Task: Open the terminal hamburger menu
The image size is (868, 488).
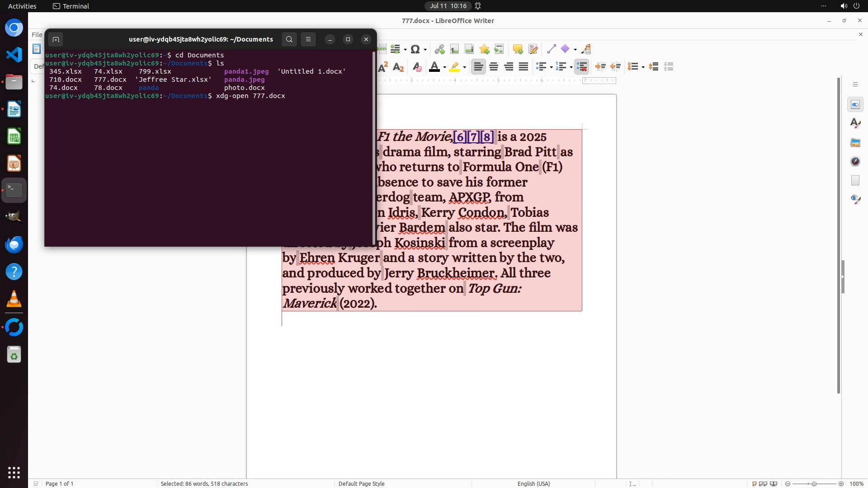Action: click(308, 39)
